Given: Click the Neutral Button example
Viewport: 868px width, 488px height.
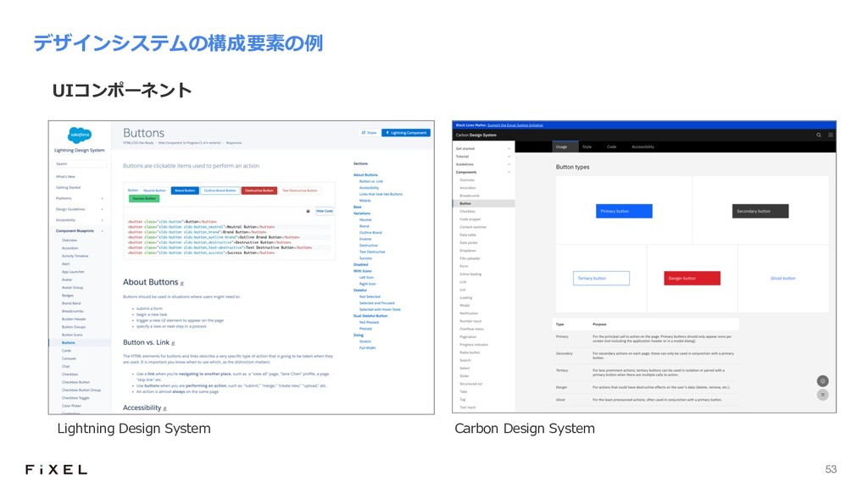Looking at the screenshot, I should coord(154,191).
